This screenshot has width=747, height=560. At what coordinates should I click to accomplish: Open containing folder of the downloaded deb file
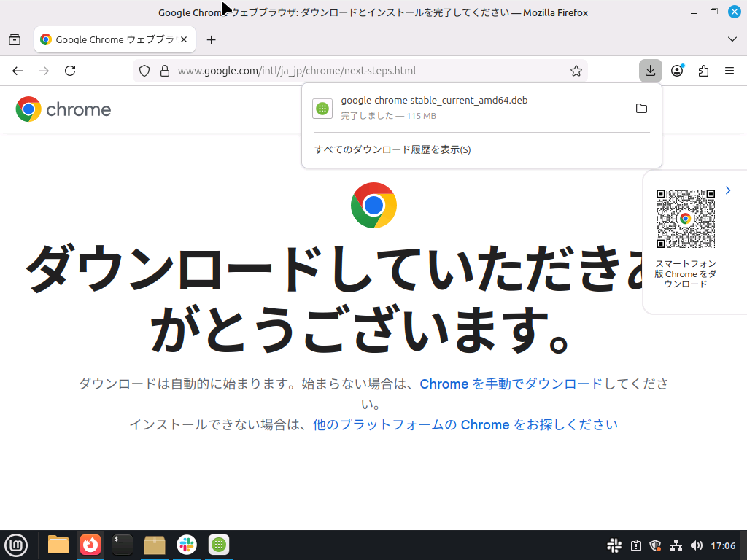pos(641,108)
